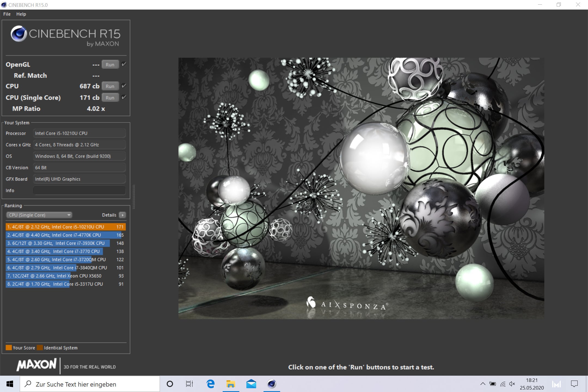
Task: Minimize the Cinebench window
Action: [540, 5]
